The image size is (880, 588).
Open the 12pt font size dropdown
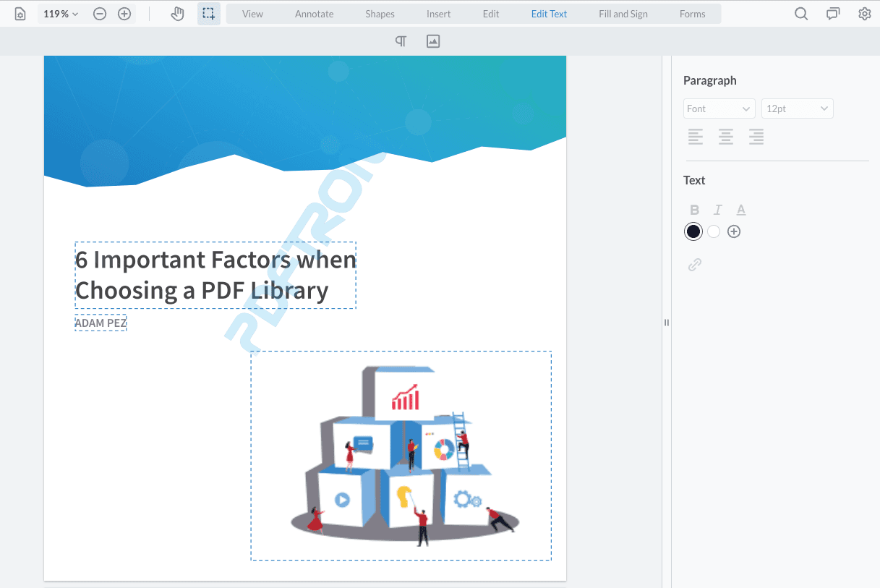click(797, 108)
